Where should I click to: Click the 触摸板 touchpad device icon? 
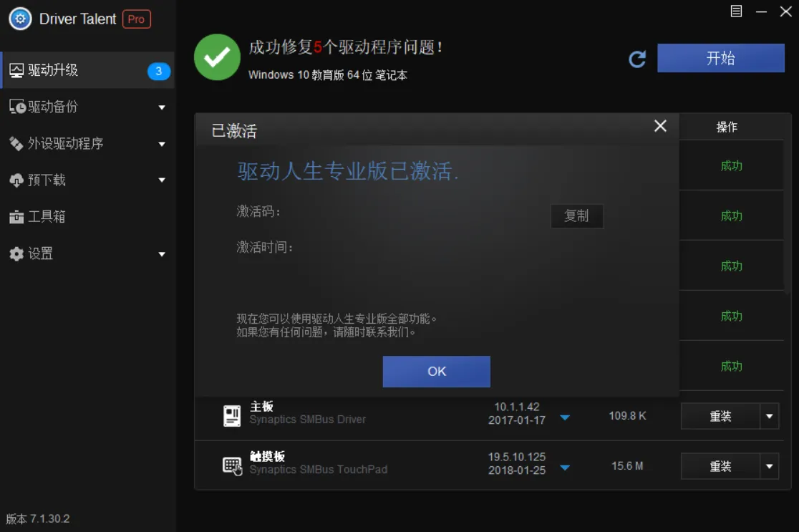click(x=233, y=465)
